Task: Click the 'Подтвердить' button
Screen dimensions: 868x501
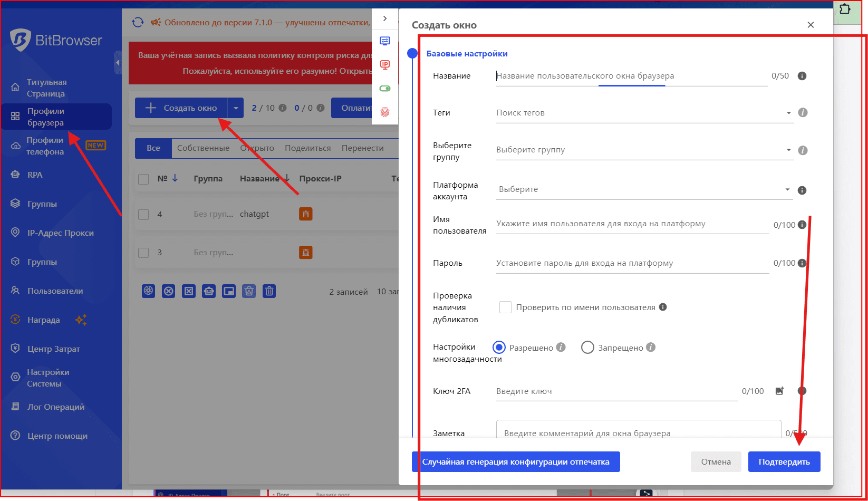Action: [784, 462]
